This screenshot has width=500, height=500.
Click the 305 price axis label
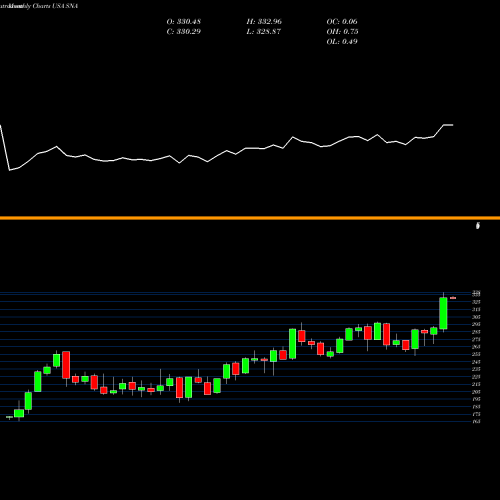[476, 317]
